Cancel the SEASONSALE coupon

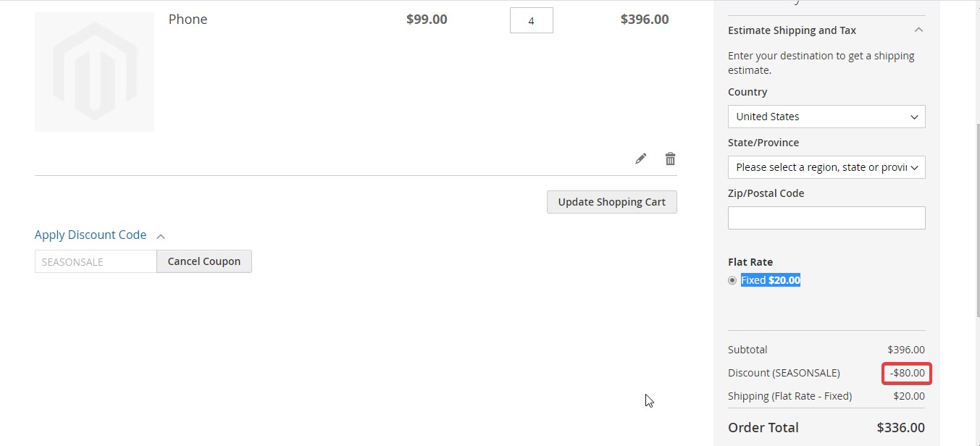(204, 261)
